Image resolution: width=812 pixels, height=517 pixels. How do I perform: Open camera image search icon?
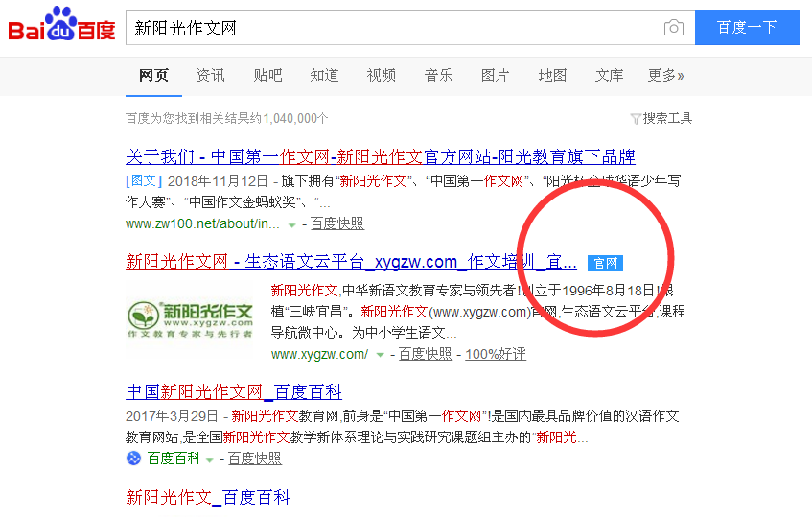tap(673, 28)
